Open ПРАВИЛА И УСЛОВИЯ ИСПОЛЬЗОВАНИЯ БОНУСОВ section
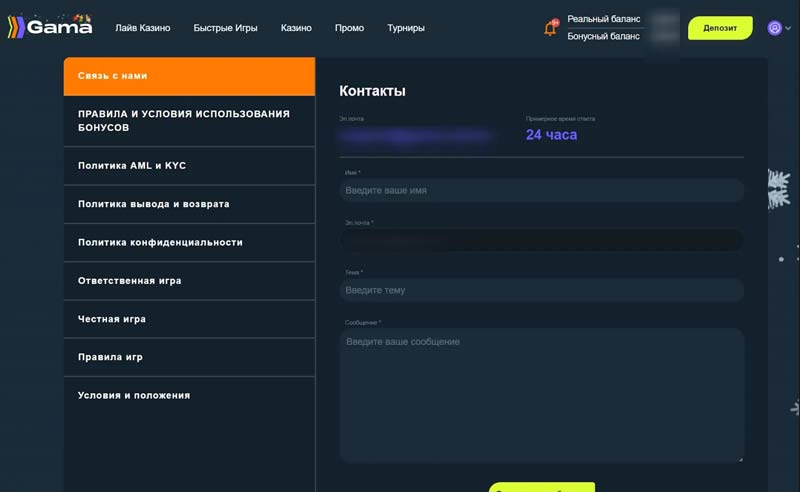800x492 pixels. (x=189, y=121)
